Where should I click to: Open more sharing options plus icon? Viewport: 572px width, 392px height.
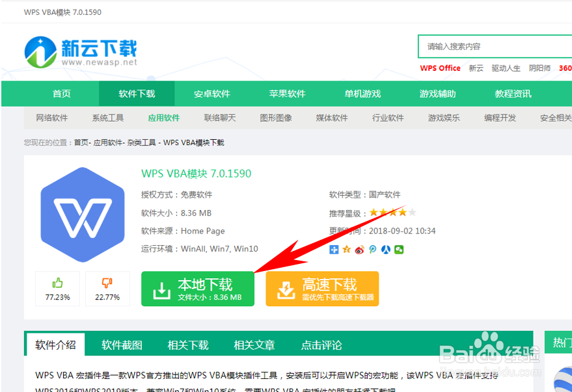333,249
